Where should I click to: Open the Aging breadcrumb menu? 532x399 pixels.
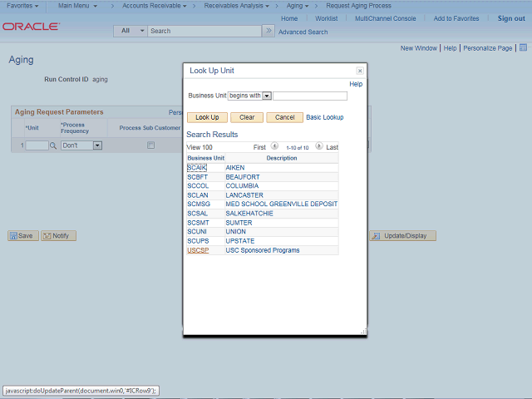[298, 6]
